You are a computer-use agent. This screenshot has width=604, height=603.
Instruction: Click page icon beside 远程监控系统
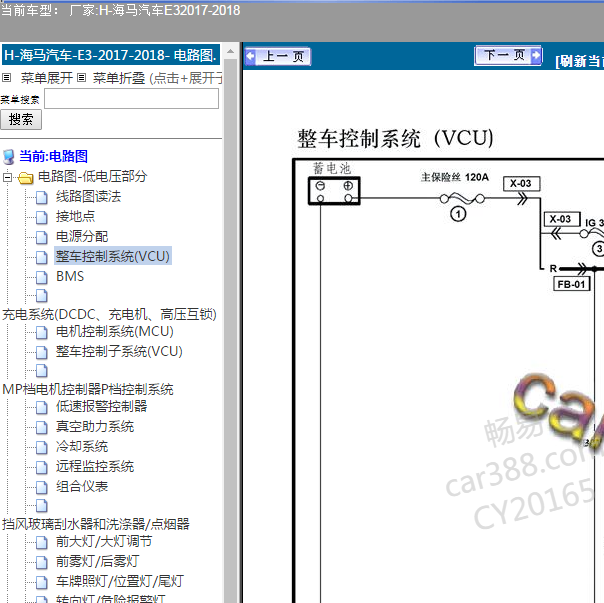click(x=42, y=467)
